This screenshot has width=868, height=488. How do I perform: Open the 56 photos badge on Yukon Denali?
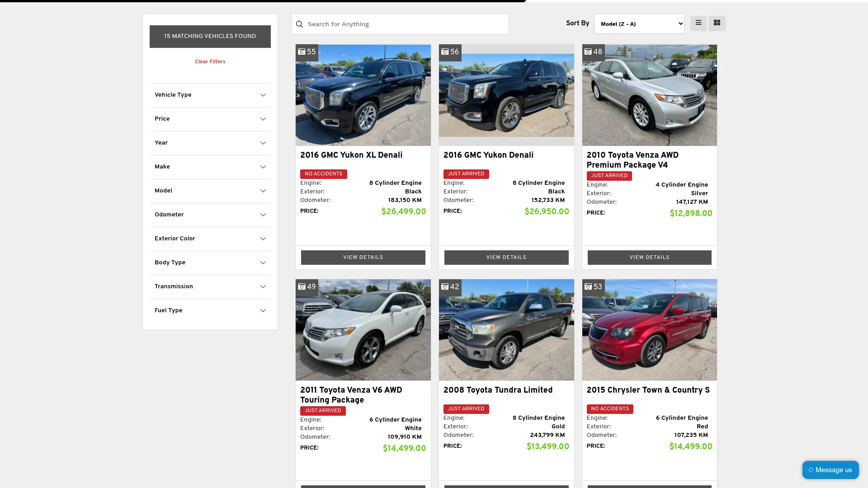450,52
